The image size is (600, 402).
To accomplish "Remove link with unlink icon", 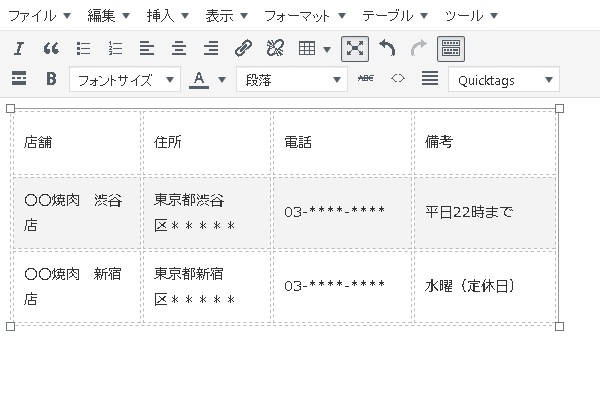I will 275,48.
